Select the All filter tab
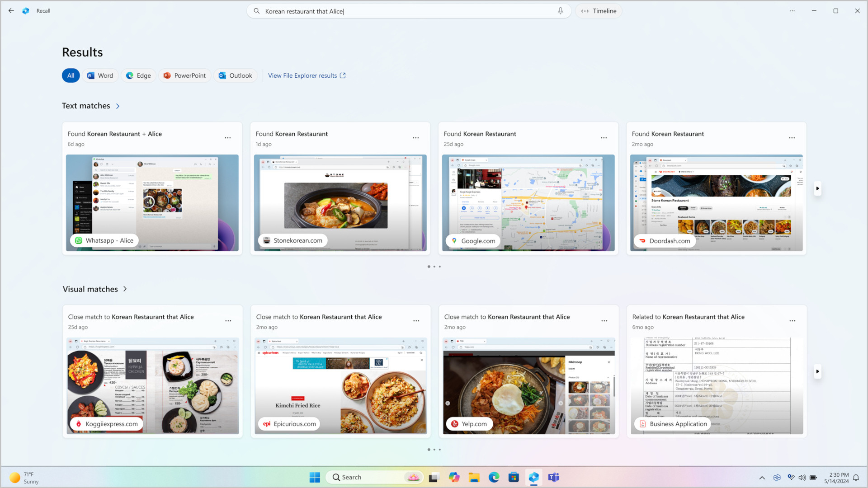Image resolution: width=868 pixels, height=488 pixels. tap(71, 75)
